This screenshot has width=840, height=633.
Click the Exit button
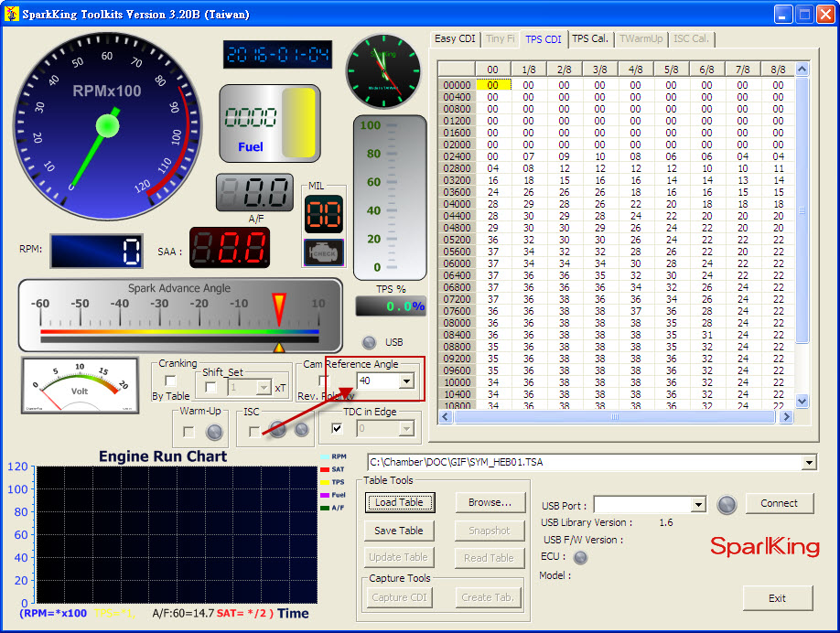pos(778,598)
